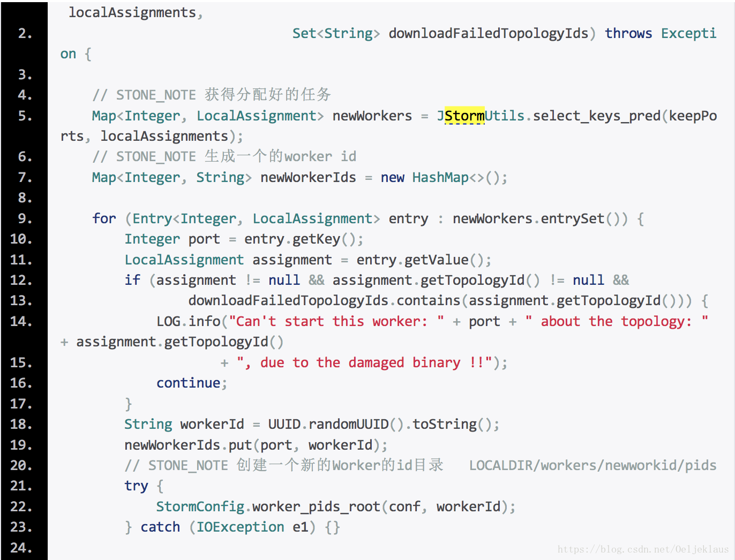Click "UUID.randomUUID()" on line 18
Screen dimensions: 735x560
(x=336, y=424)
